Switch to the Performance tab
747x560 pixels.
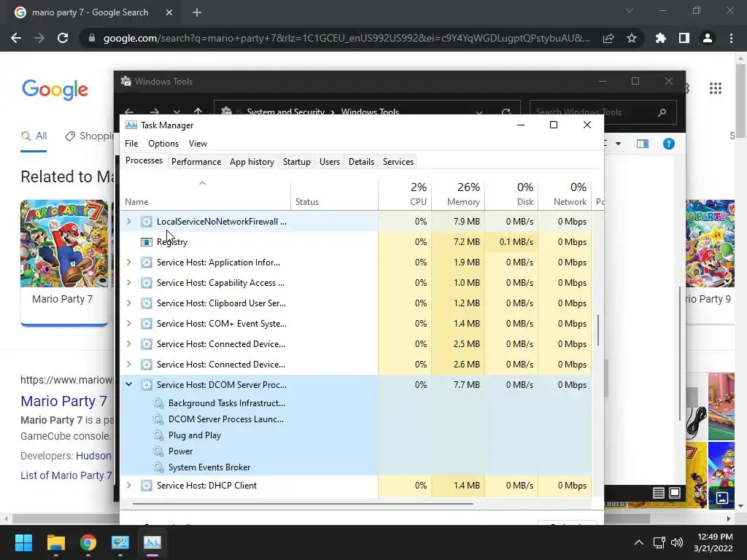pos(196,162)
